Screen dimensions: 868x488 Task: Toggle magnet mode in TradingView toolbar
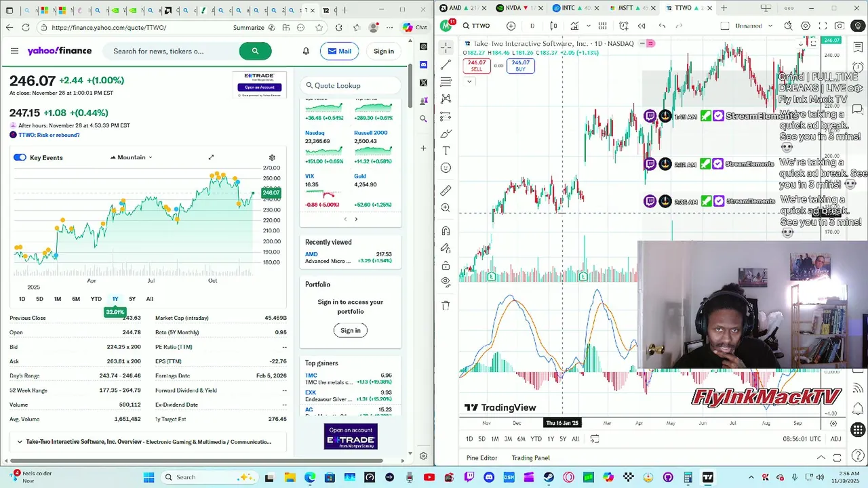tap(446, 231)
